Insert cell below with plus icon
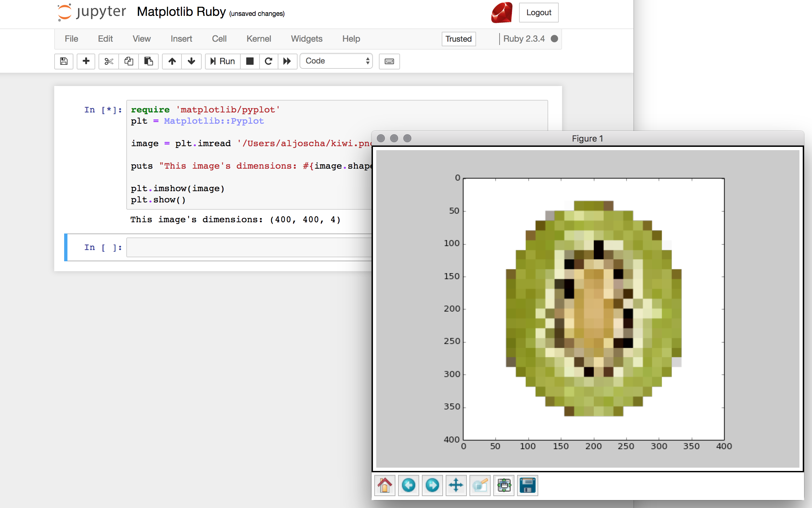Image resolution: width=812 pixels, height=508 pixels. pyautogui.click(x=86, y=61)
